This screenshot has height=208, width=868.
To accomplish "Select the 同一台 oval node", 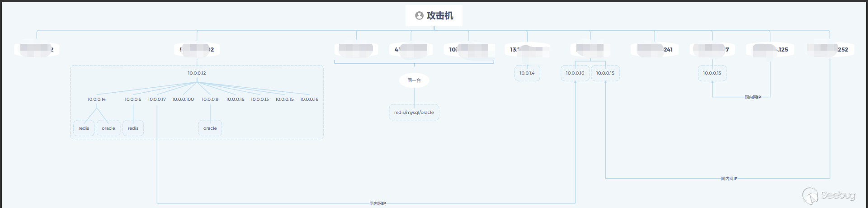I will point(414,80).
